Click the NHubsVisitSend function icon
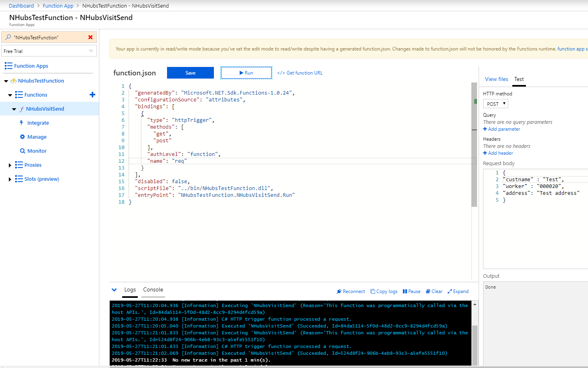This screenshot has height=368, width=588. [22, 109]
